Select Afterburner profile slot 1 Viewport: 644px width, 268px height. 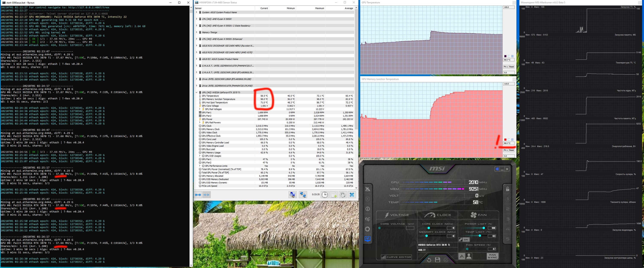click(x=507, y=199)
